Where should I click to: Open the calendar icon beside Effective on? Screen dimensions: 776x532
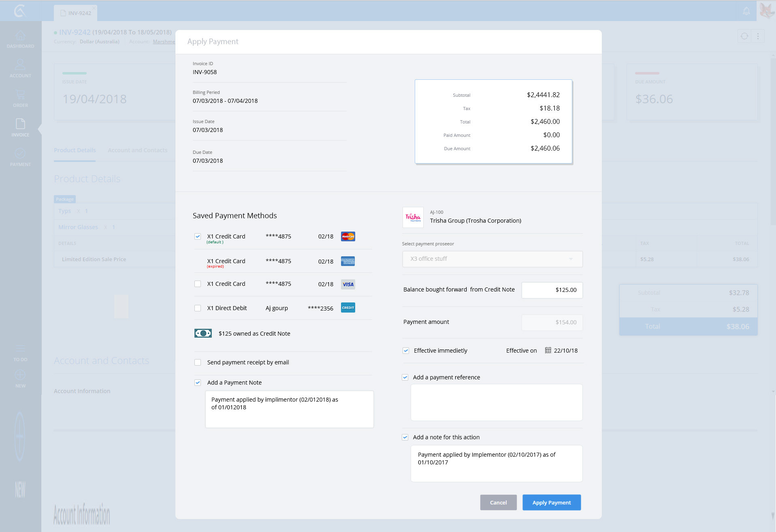(548, 351)
